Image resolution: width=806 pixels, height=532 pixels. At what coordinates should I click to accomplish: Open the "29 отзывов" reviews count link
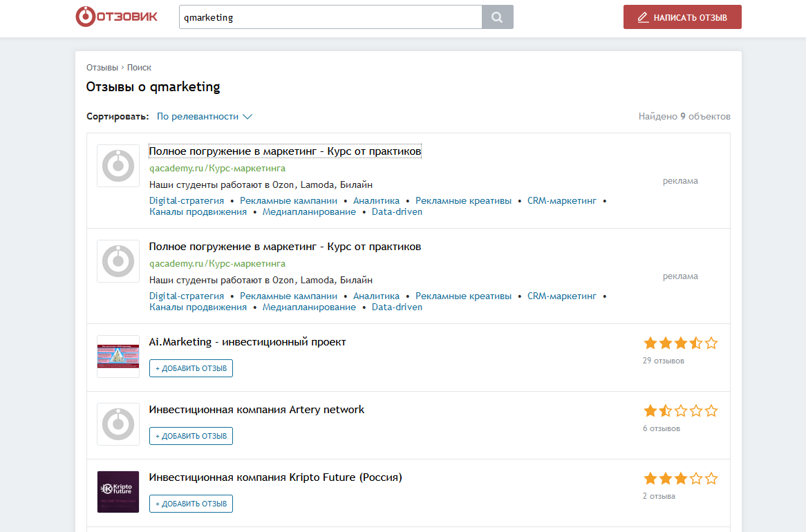click(663, 361)
